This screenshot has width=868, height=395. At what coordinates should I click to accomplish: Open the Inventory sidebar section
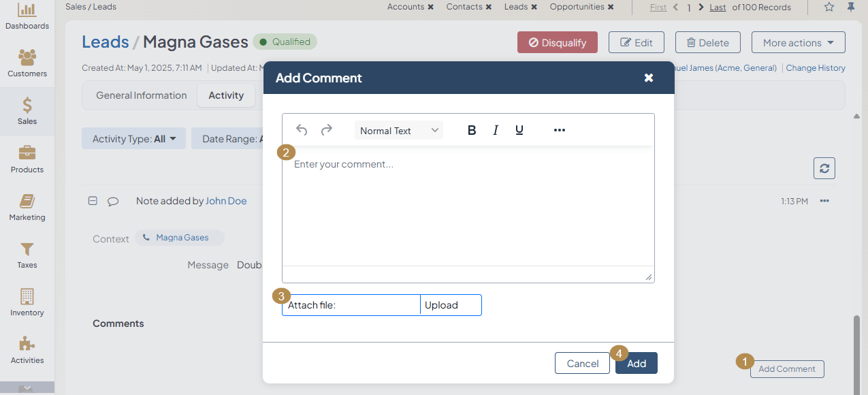point(27,302)
